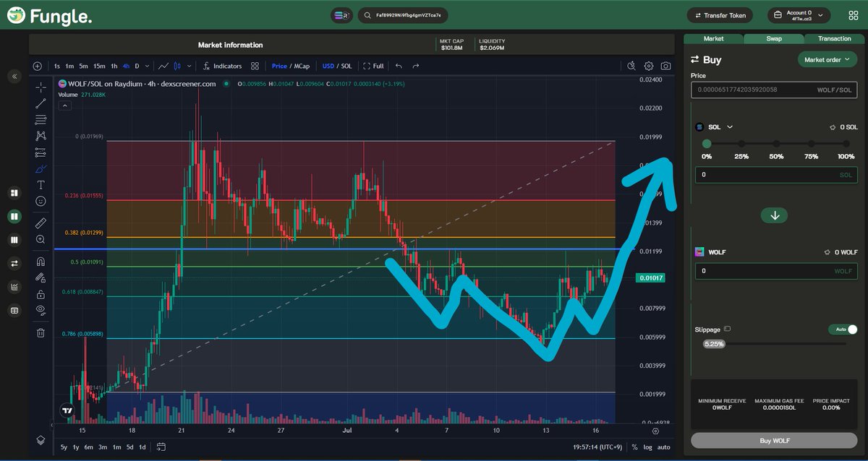Click the Transfer Token button

(x=720, y=15)
